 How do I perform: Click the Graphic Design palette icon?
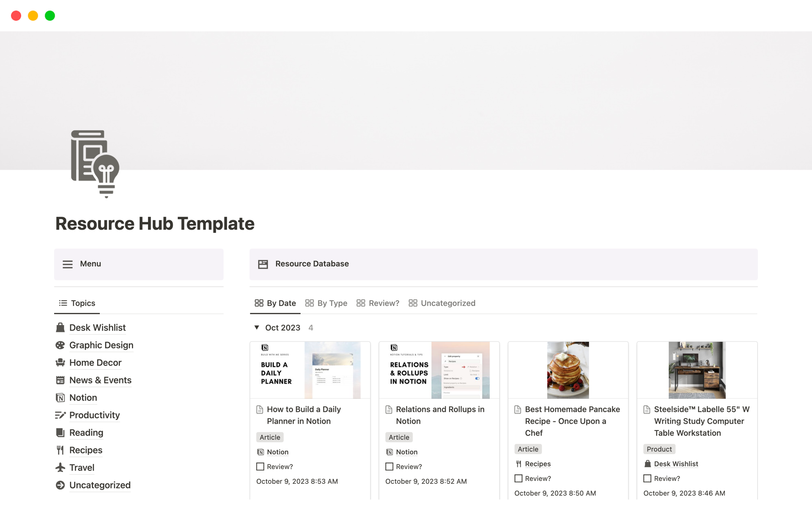tap(60, 345)
